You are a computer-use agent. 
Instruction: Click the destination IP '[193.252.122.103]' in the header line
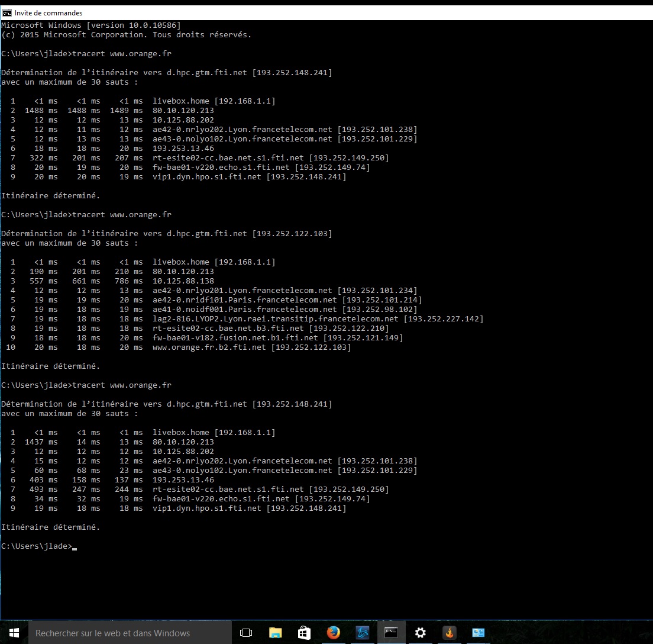(x=292, y=233)
